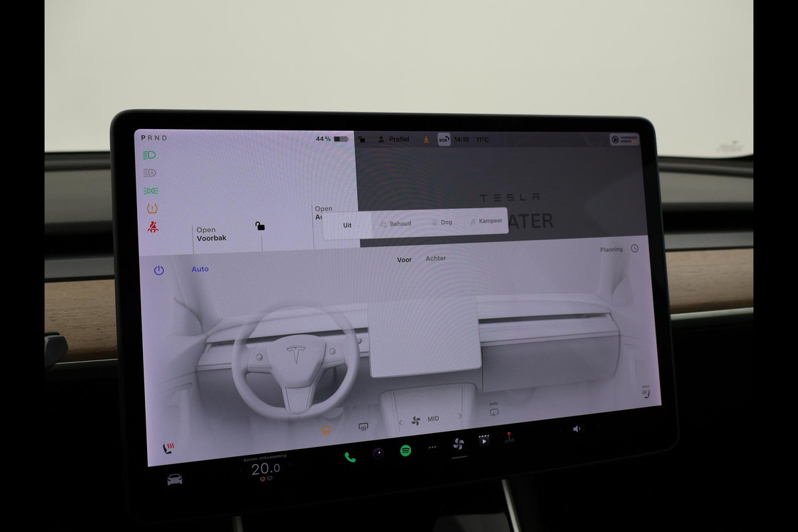Open vehicle controls car icon
Screen dimensions: 798x532
175,479
